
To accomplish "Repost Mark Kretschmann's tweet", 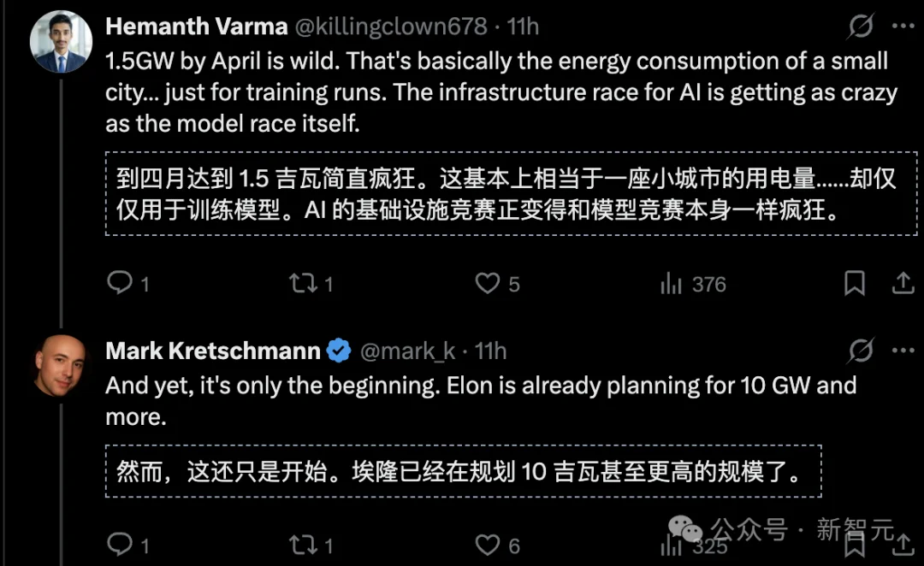I will (305, 544).
